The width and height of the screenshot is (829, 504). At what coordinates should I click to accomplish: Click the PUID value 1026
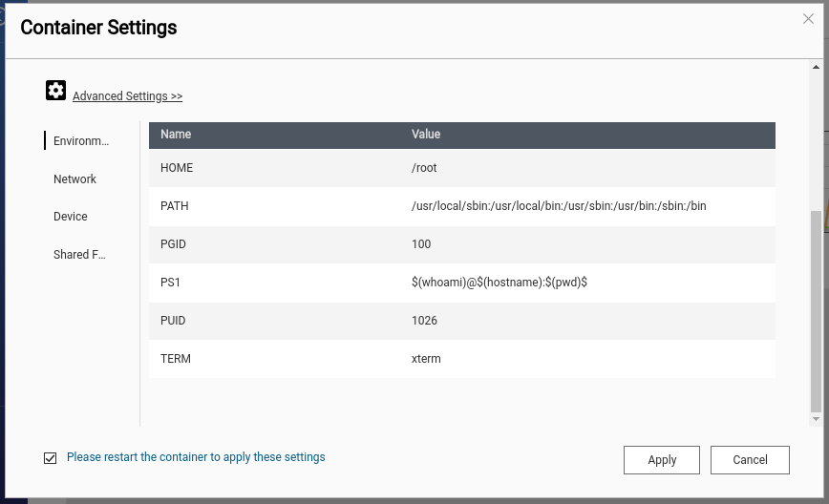[424, 321]
